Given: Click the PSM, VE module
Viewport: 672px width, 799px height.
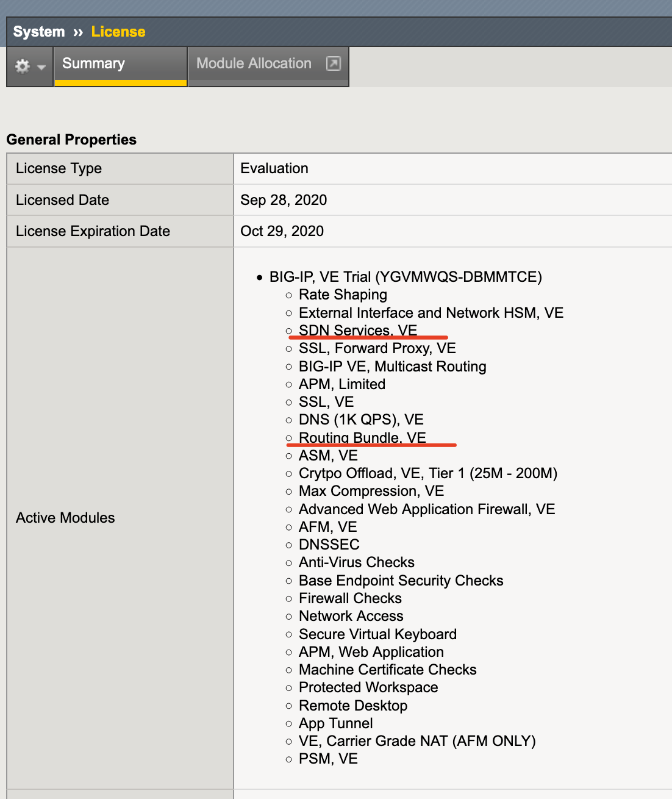Looking at the screenshot, I should coord(328,759).
